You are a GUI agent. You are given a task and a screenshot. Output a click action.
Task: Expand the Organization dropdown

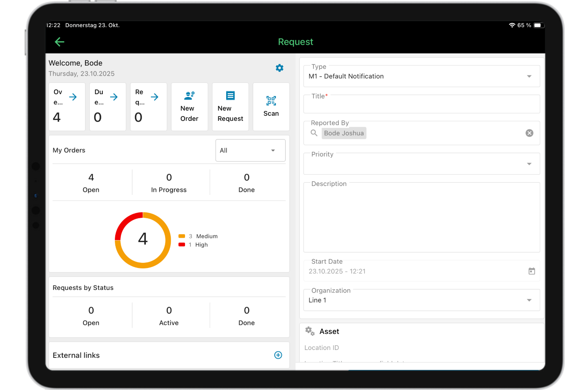tap(529, 300)
